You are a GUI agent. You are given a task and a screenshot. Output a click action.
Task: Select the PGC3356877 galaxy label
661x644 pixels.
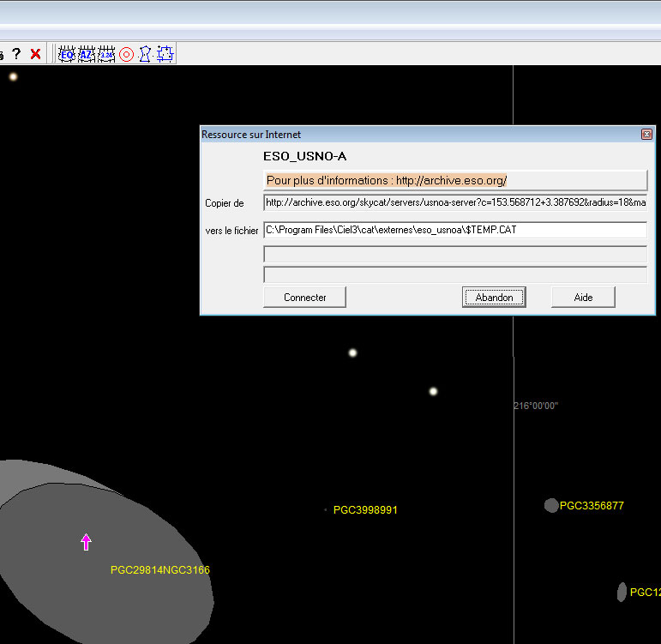(x=592, y=506)
